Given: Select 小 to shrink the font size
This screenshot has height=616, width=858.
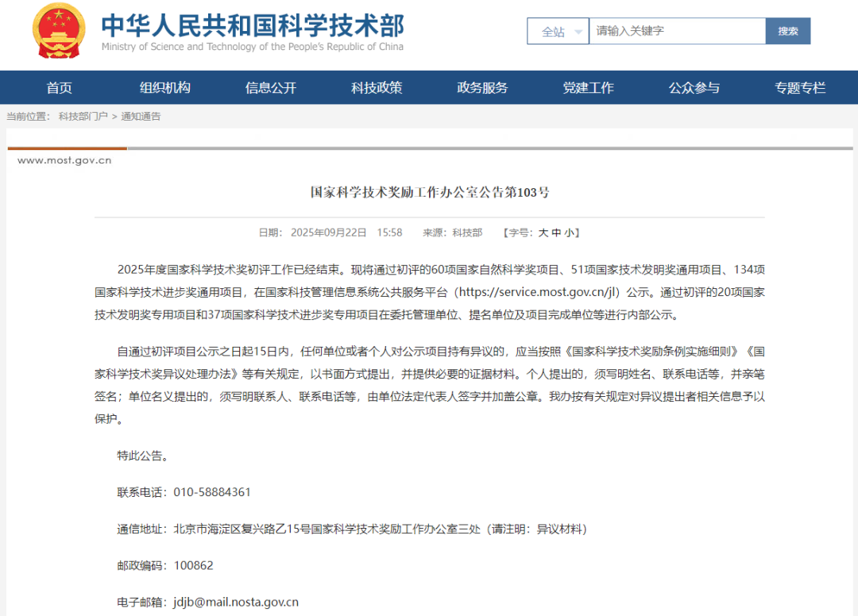Looking at the screenshot, I should click(570, 232).
